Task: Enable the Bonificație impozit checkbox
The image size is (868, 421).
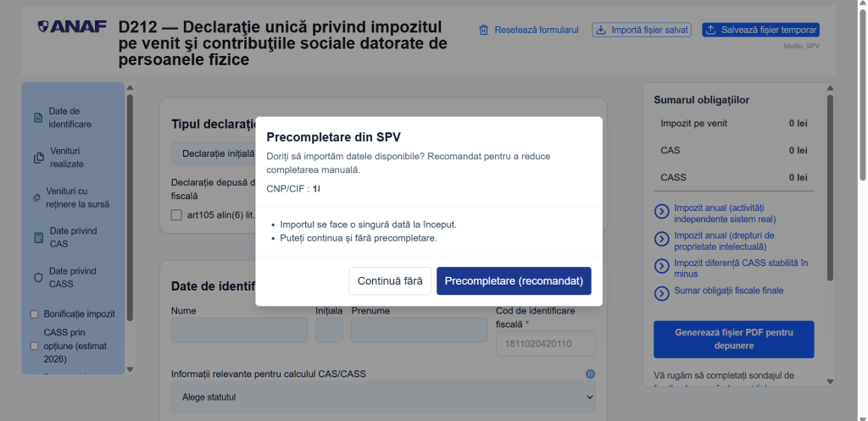Action: pyautogui.click(x=35, y=313)
